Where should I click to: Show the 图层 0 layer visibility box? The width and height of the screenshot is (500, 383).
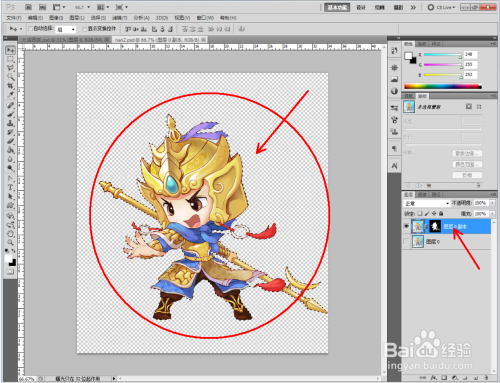[406, 241]
